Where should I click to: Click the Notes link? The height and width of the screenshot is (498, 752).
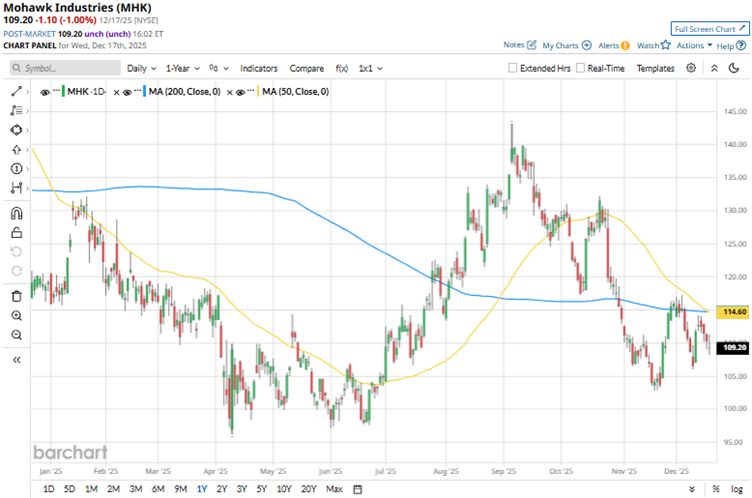pos(514,45)
